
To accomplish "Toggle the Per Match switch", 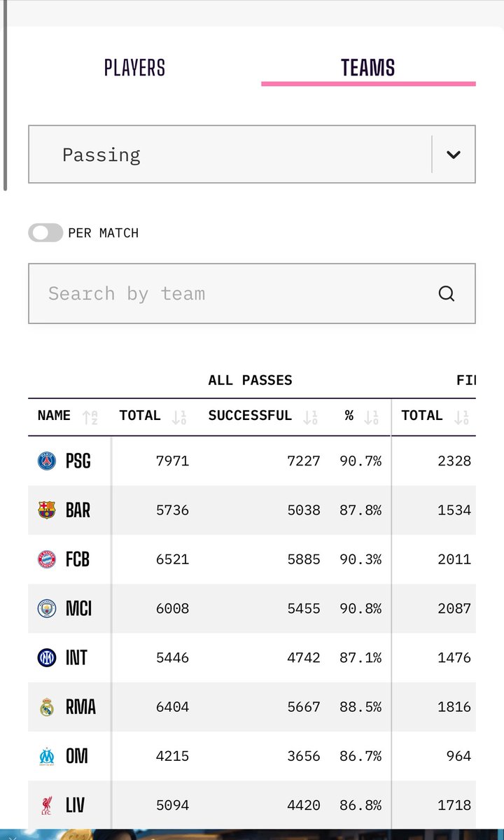I will [x=45, y=233].
